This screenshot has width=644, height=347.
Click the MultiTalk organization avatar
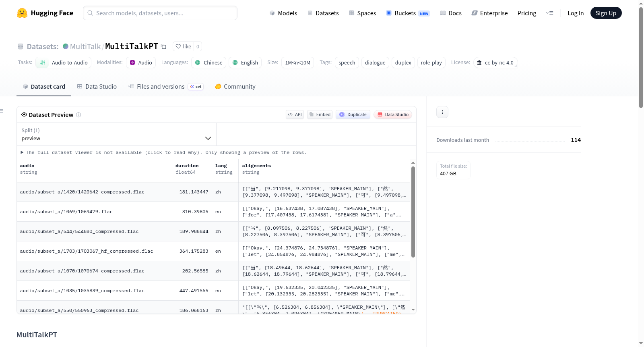click(x=66, y=46)
